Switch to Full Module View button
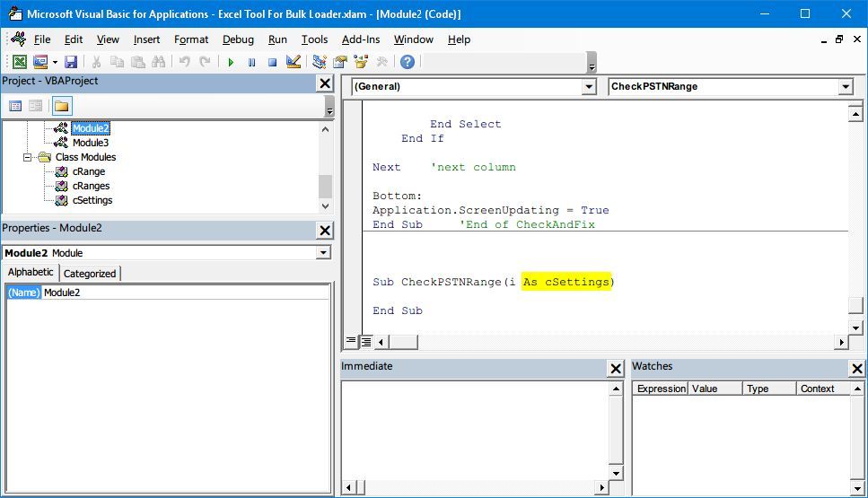 point(366,342)
